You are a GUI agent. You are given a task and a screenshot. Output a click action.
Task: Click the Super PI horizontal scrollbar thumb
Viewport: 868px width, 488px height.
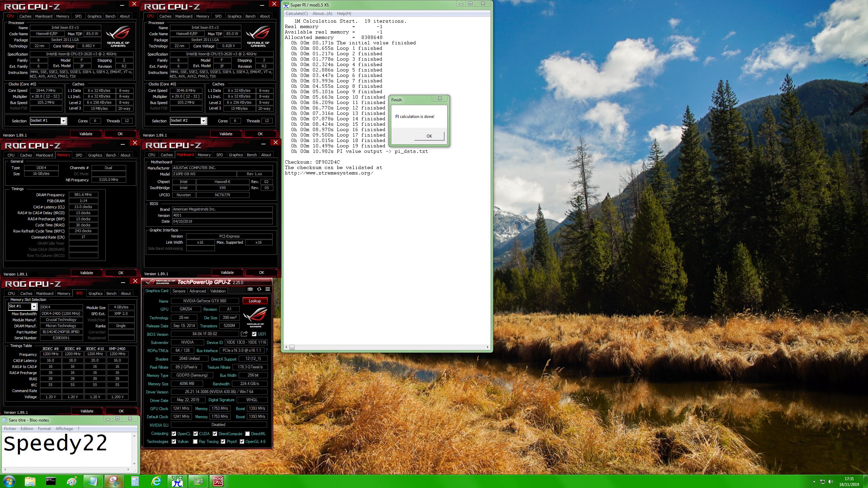292,347
